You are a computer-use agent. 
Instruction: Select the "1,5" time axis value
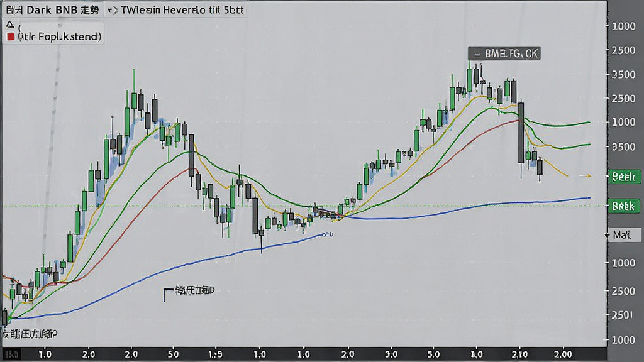click(215, 354)
